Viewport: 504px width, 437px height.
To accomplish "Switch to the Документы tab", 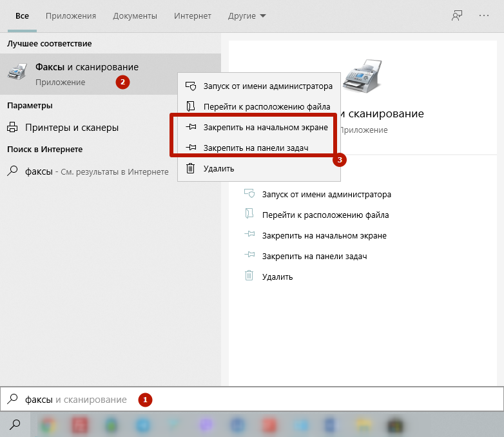I will click(x=135, y=16).
